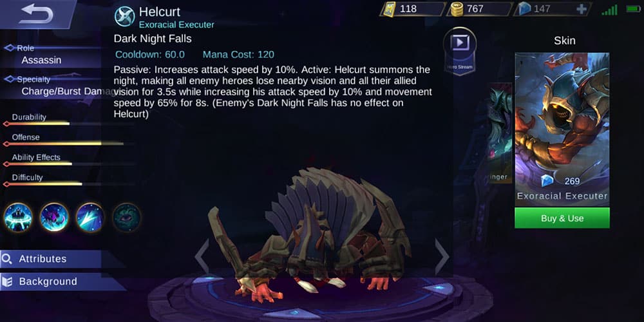The width and height of the screenshot is (644, 322).
Task: Tap the back arrow button
Action: tap(36, 14)
